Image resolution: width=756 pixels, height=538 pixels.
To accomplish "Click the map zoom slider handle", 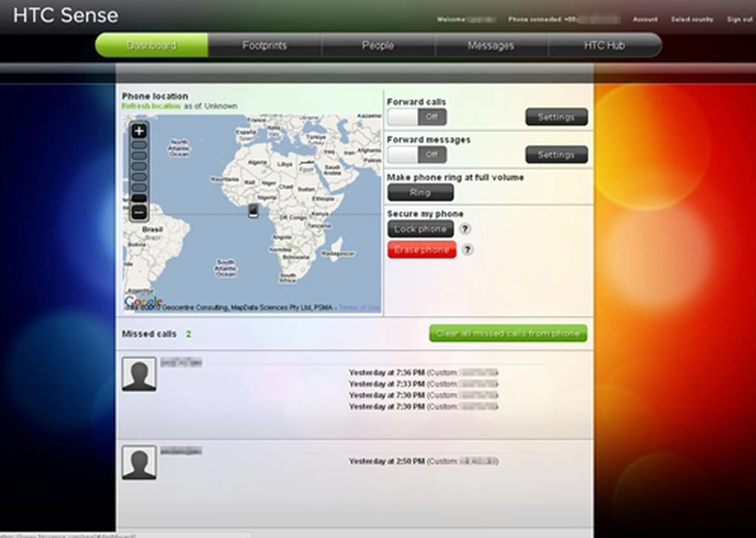I will click(x=139, y=198).
